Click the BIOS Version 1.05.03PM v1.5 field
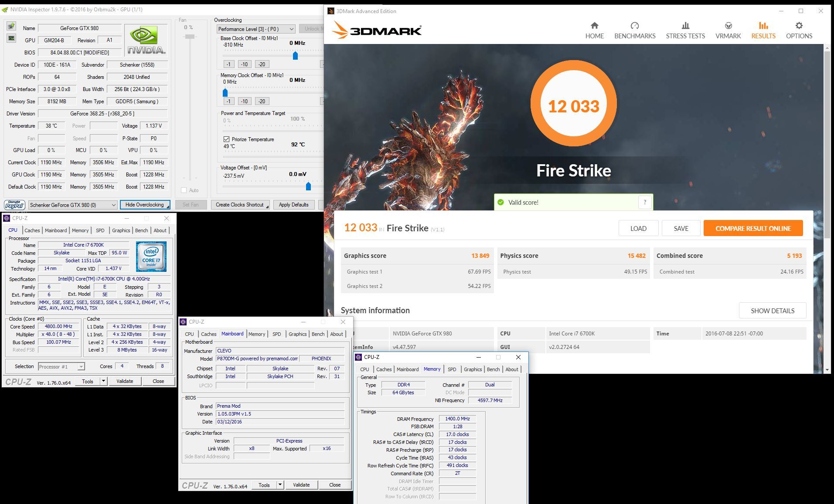Viewport: 834px width, 504px height. pyautogui.click(x=280, y=414)
